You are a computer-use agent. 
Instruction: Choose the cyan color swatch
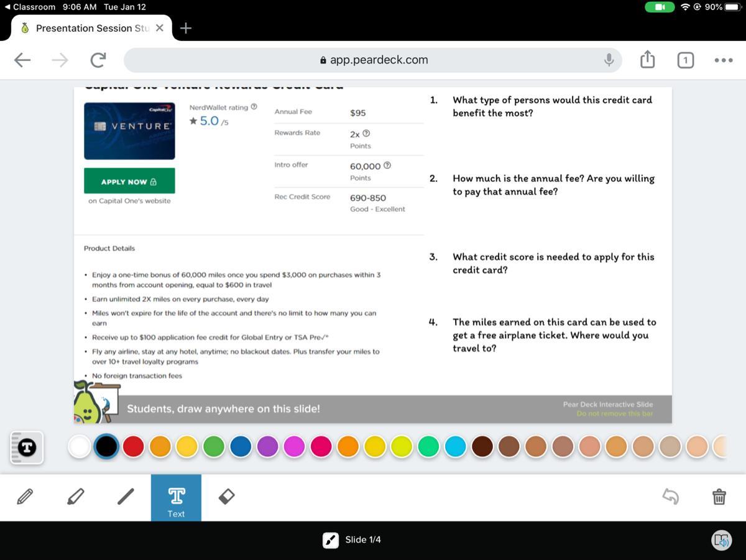455,447
